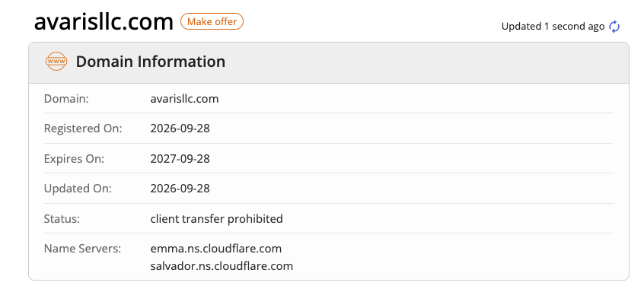Click the Status: label
The height and width of the screenshot is (292, 644).
click(62, 218)
